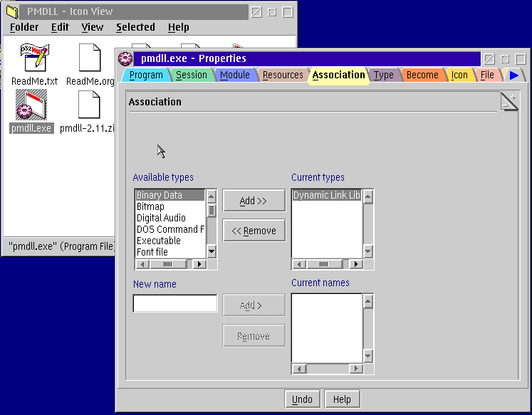The image size is (532, 415).
Task: Click the page corner turn icon
Action: pos(508,102)
